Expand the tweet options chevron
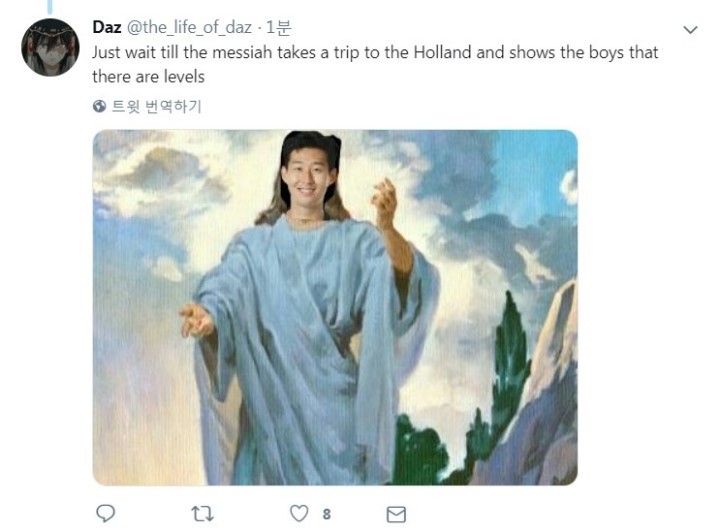The image size is (719, 531). [690, 30]
